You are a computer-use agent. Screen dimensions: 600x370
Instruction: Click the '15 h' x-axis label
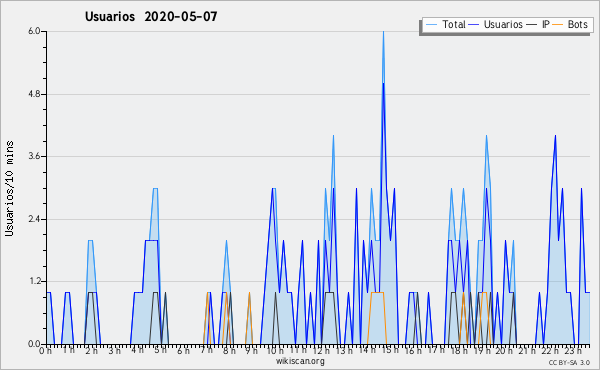[x=390, y=350]
